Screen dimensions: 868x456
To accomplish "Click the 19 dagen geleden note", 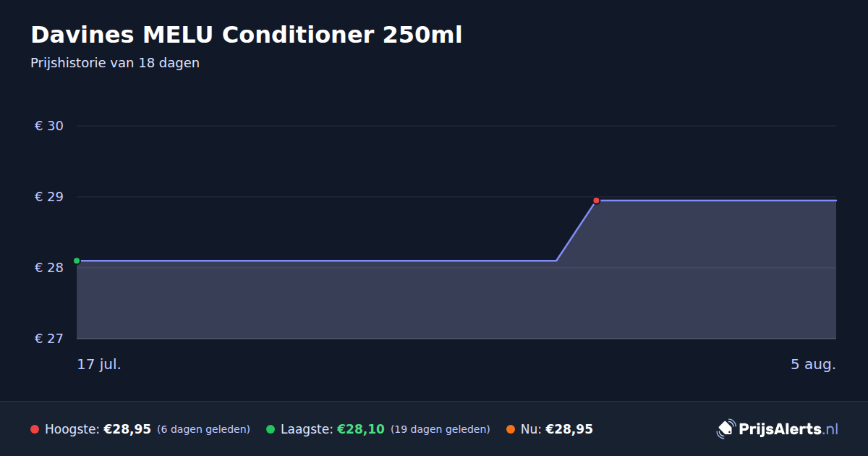I will pyautogui.click(x=441, y=429).
